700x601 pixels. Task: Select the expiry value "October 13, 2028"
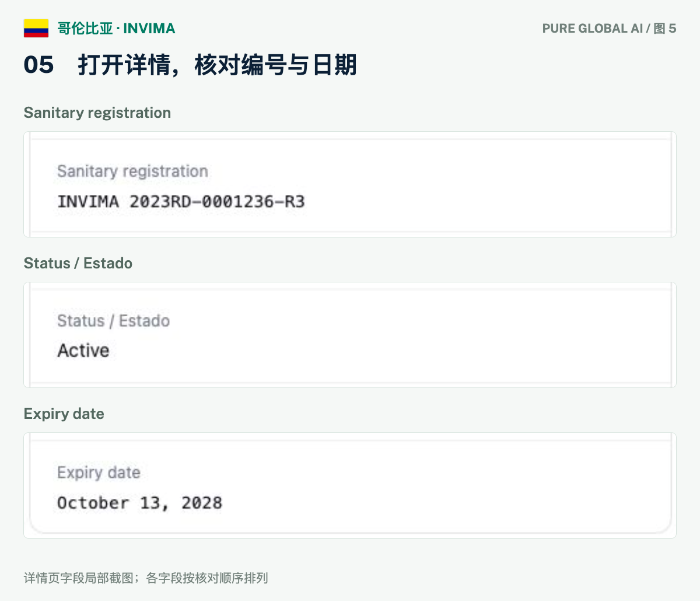(x=139, y=503)
